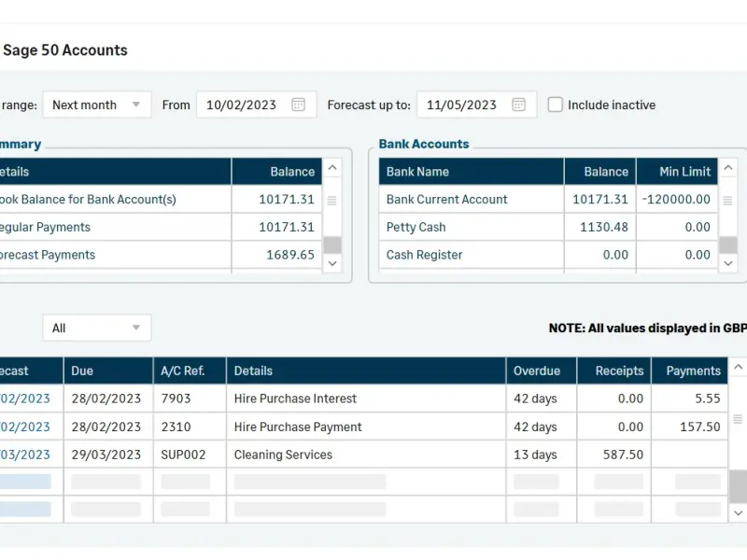The height and width of the screenshot is (560, 747).
Task: Click the Forecast up to field 11/05/2023
Action: click(x=462, y=105)
